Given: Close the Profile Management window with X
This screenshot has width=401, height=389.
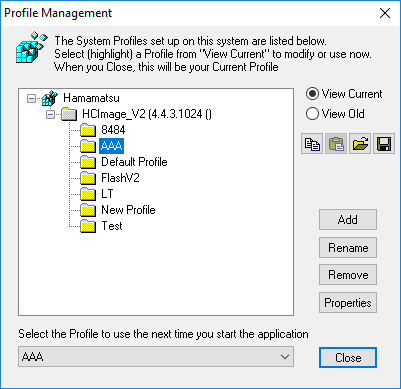Looking at the screenshot, I should click(385, 13).
